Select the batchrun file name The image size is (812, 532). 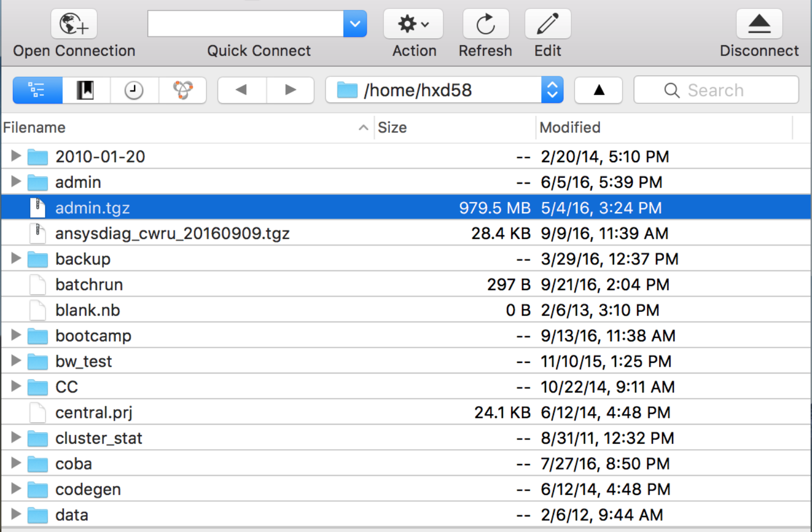[x=89, y=284]
